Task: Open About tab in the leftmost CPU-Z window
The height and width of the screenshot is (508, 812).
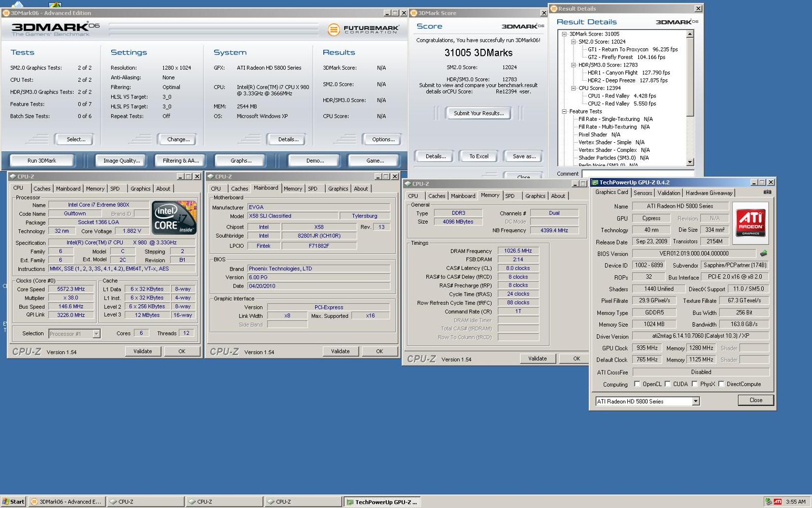Action: point(163,188)
